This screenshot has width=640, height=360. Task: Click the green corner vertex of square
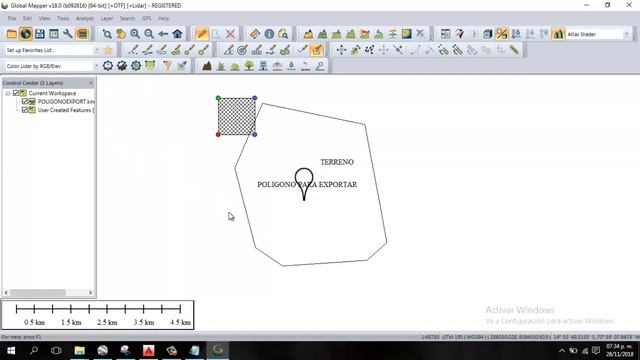click(x=218, y=98)
